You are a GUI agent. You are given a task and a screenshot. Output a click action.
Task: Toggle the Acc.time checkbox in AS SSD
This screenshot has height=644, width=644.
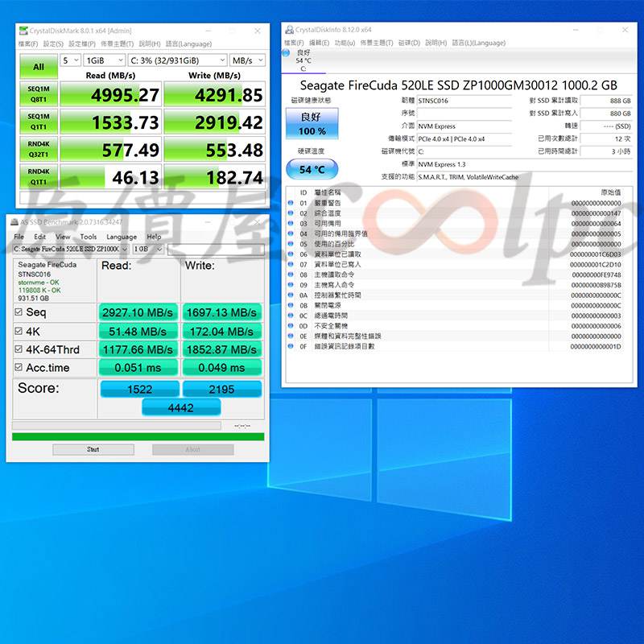point(19,367)
